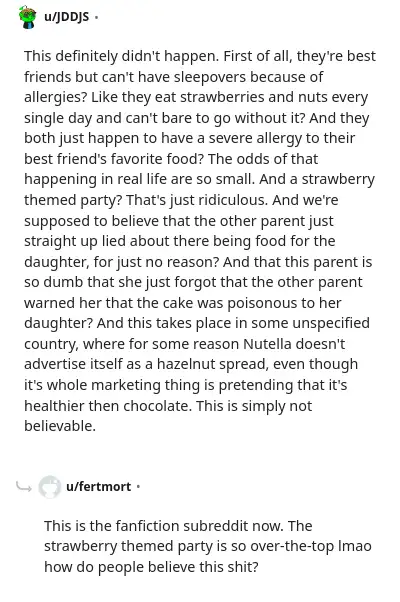This screenshot has width=400, height=602.
Task: Open u/fertmort default avatar icon
Action: (50, 487)
